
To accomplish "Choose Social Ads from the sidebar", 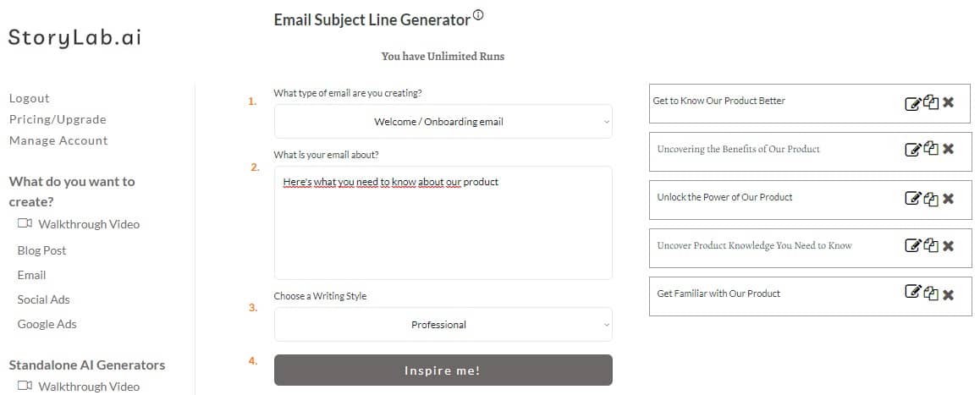I will point(44,299).
